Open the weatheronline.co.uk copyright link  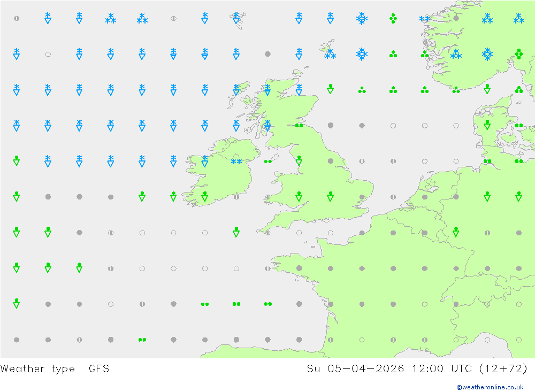[490, 387]
